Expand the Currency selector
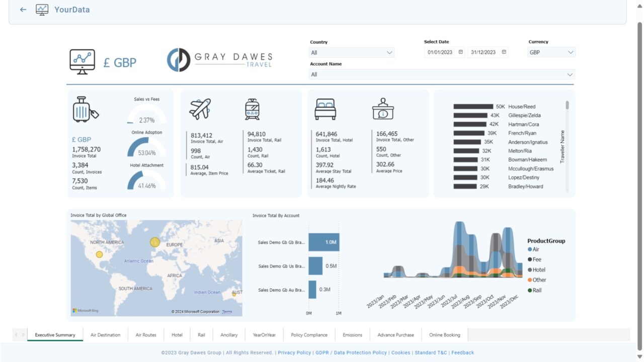This screenshot has height=362, width=644. 569,52
